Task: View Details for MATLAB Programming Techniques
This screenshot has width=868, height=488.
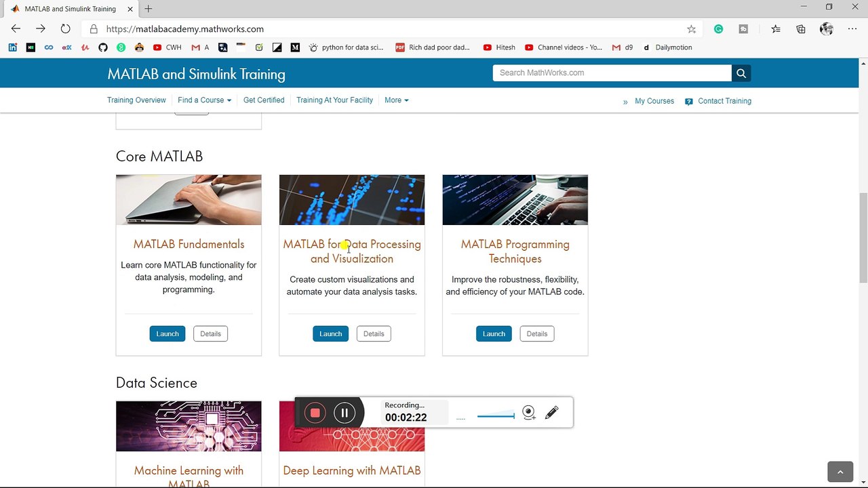Action: [537, 333]
